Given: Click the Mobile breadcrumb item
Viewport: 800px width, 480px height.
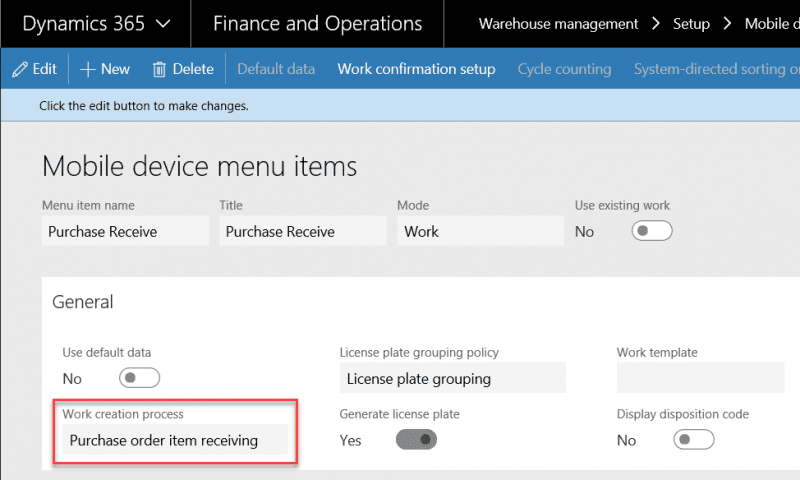Looking at the screenshot, I should (x=772, y=23).
